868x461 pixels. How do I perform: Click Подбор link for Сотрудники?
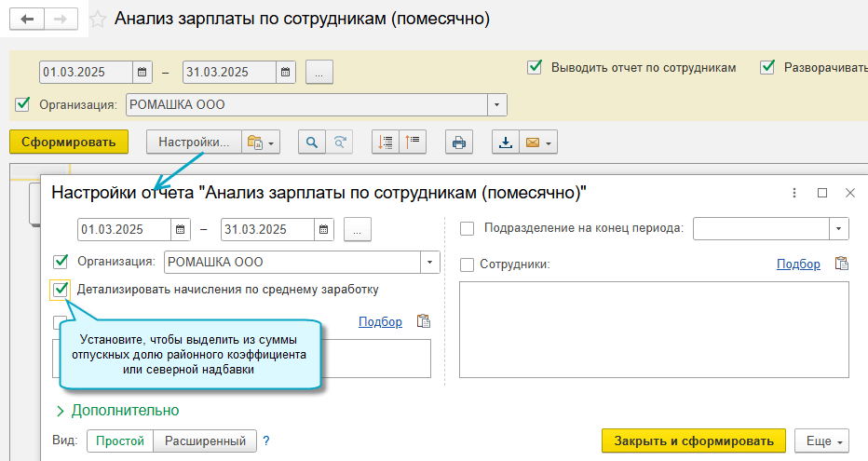tap(798, 264)
